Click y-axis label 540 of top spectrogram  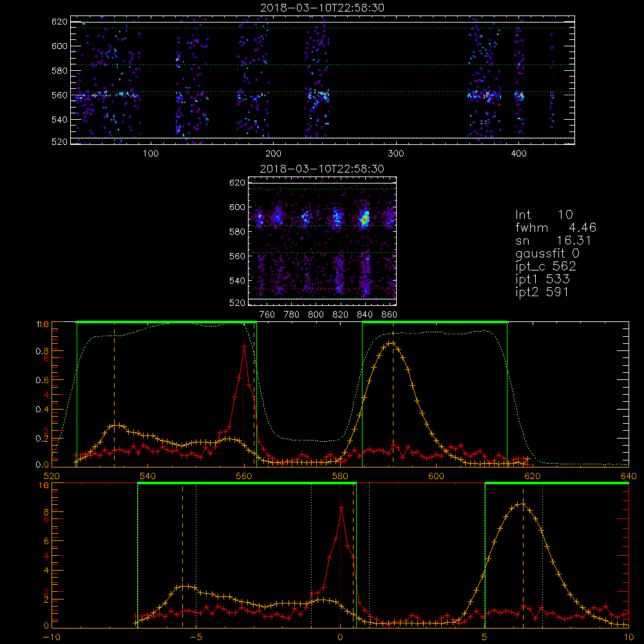[x=59, y=120]
